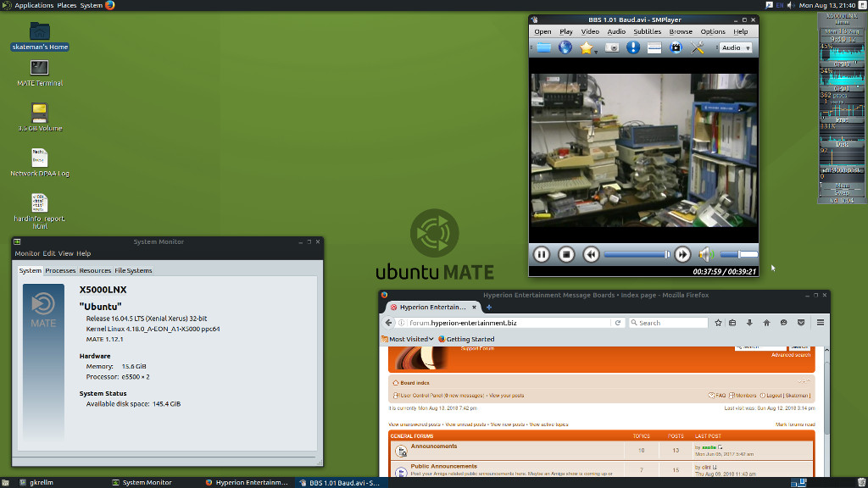
Task: Click Mark forums read link
Action: pos(795,424)
